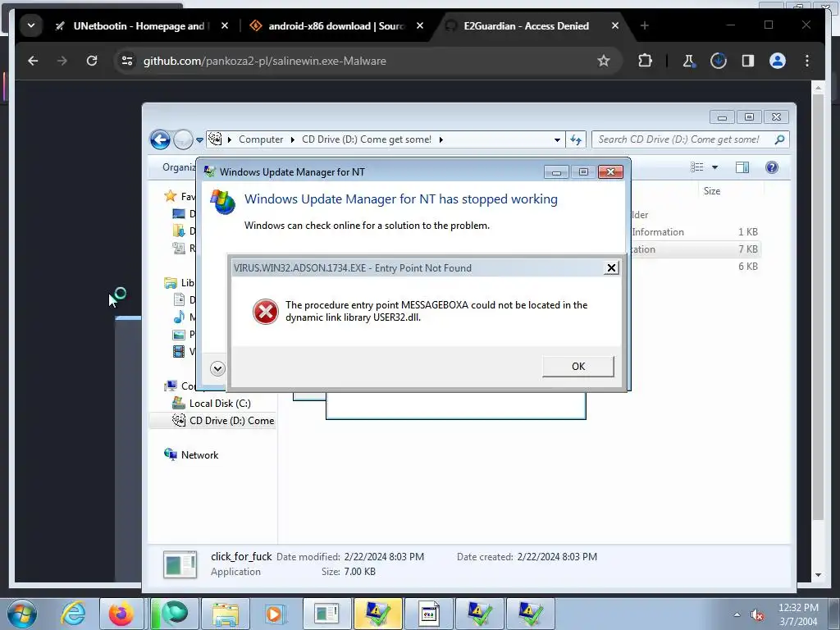The height and width of the screenshot is (630, 840).
Task: Open the address bar history dropdown
Action: click(557, 139)
